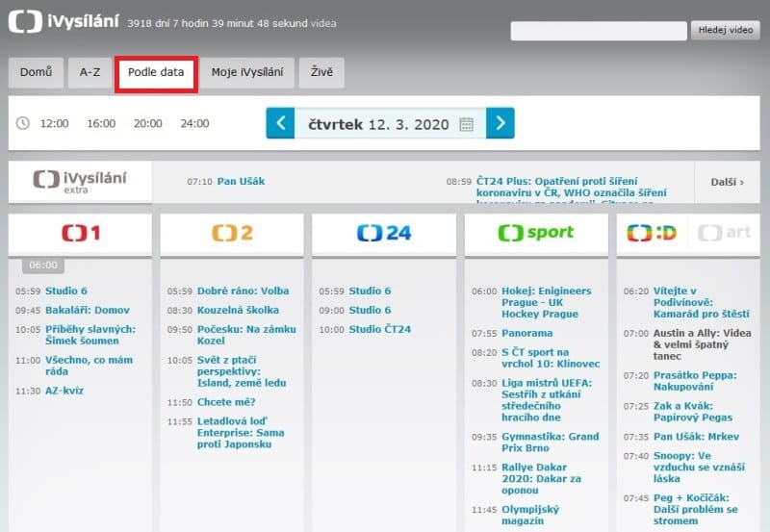
Task: Open the date selector čtvrtek 12. 3. 2020
Action: click(x=391, y=124)
